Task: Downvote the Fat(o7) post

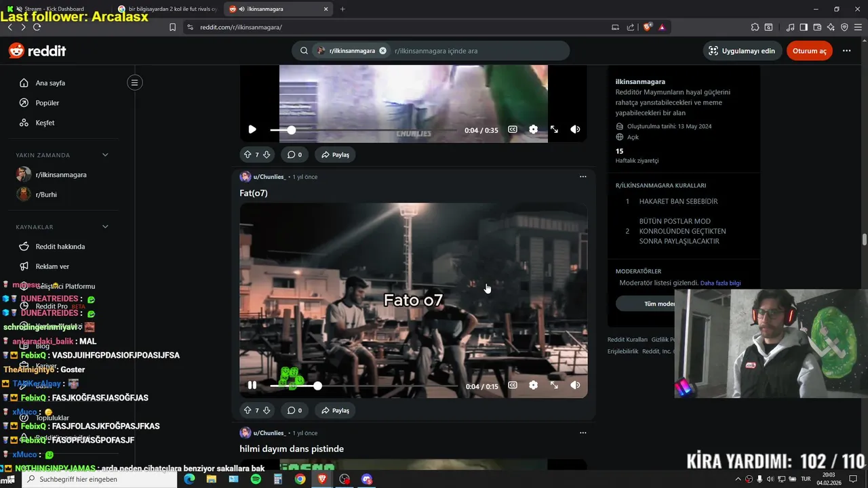Action: [267, 410]
